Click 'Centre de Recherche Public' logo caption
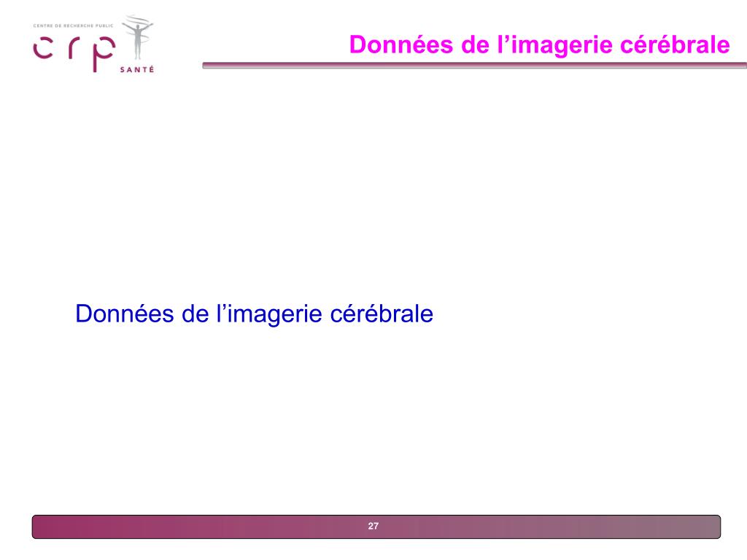747x560 pixels. click(74, 26)
